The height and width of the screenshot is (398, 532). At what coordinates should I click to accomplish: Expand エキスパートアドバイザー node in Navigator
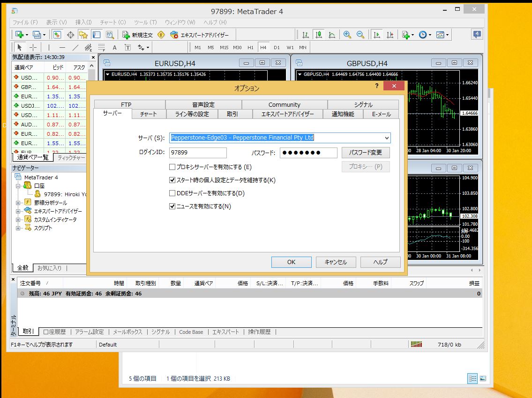click(18, 211)
